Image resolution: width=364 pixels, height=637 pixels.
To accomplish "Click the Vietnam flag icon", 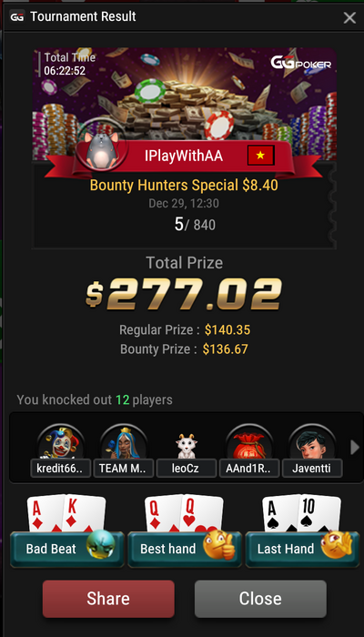I will click(x=261, y=156).
